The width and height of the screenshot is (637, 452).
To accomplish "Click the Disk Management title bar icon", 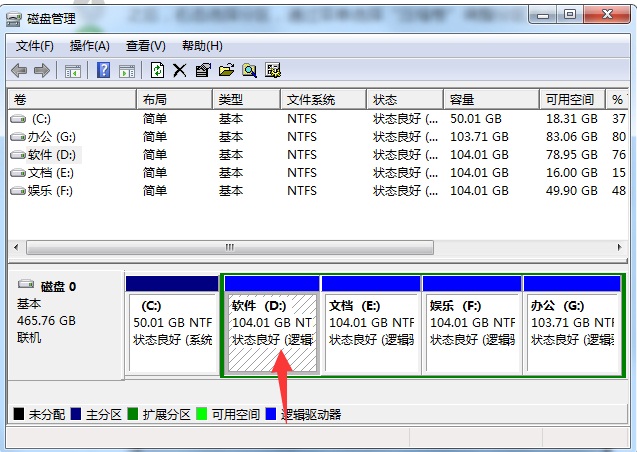I will coord(14,19).
